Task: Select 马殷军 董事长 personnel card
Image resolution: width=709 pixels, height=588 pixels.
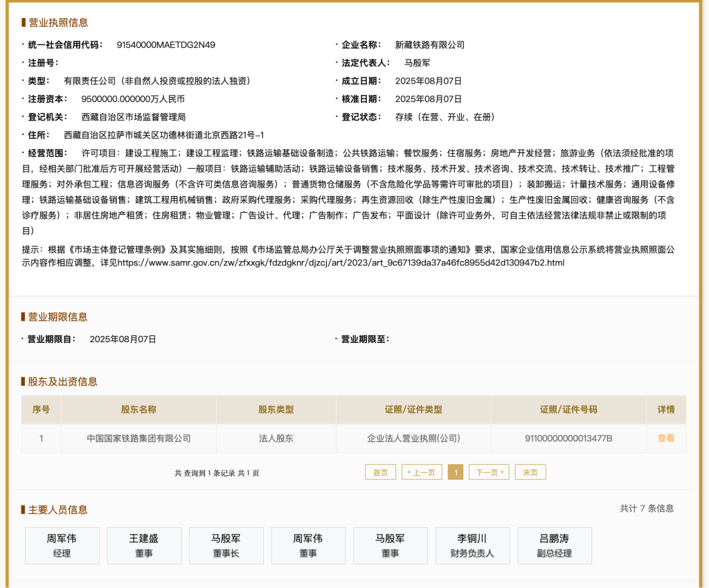Action: [x=226, y=545]
